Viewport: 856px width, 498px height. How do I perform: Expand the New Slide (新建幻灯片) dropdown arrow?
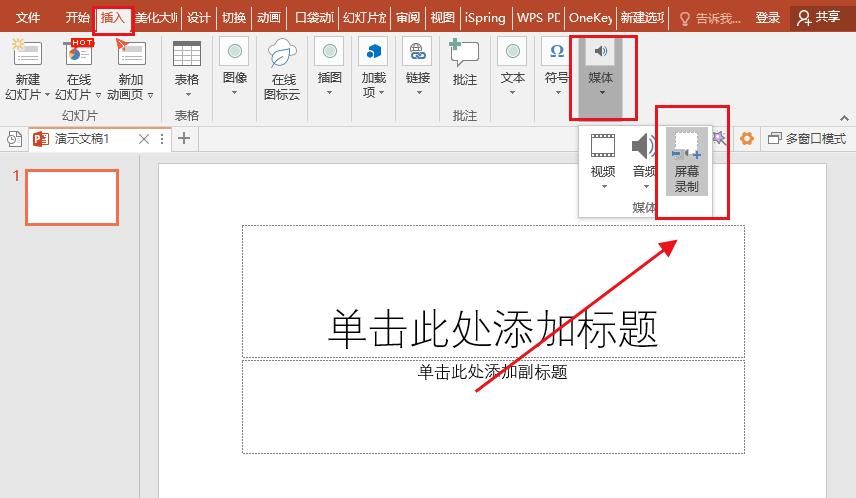(47, 95)
